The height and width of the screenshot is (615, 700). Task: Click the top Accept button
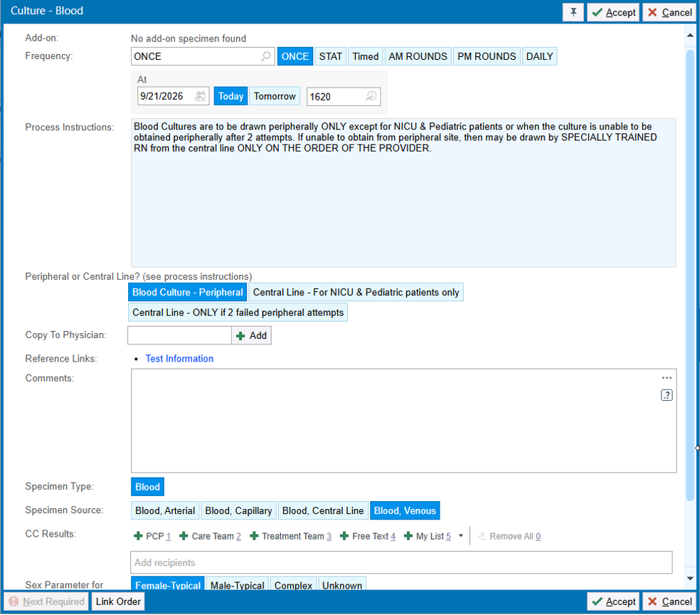tap(613, 12)
